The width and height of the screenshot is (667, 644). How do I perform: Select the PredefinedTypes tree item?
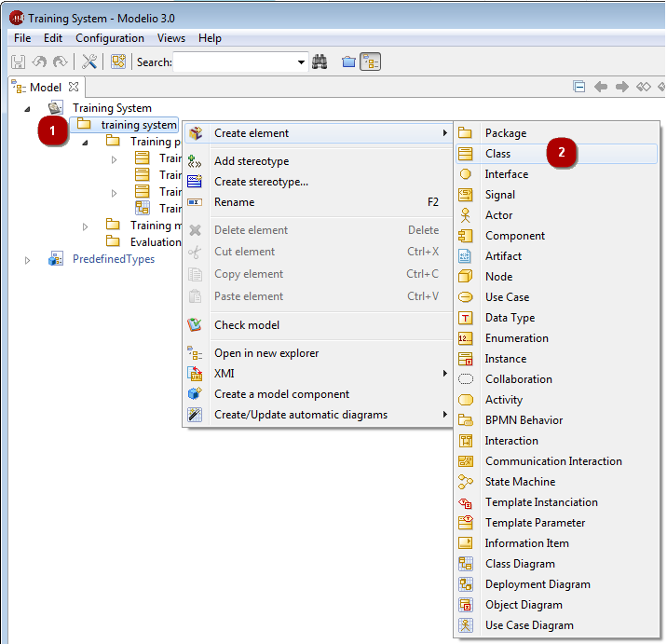[x=114, y=259]
